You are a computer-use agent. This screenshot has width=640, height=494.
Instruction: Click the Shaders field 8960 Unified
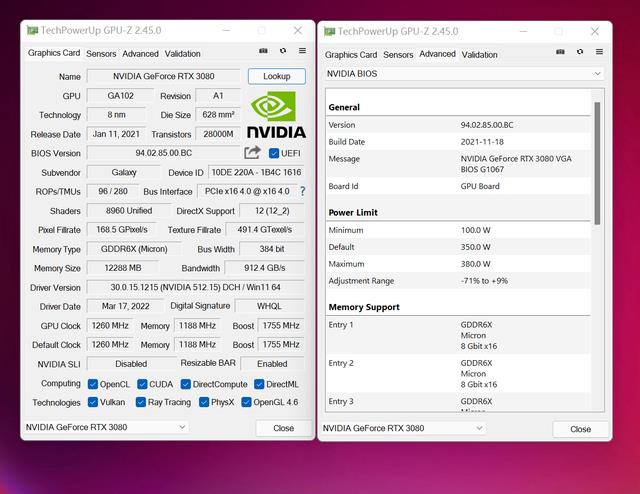[x=129, y=211]
